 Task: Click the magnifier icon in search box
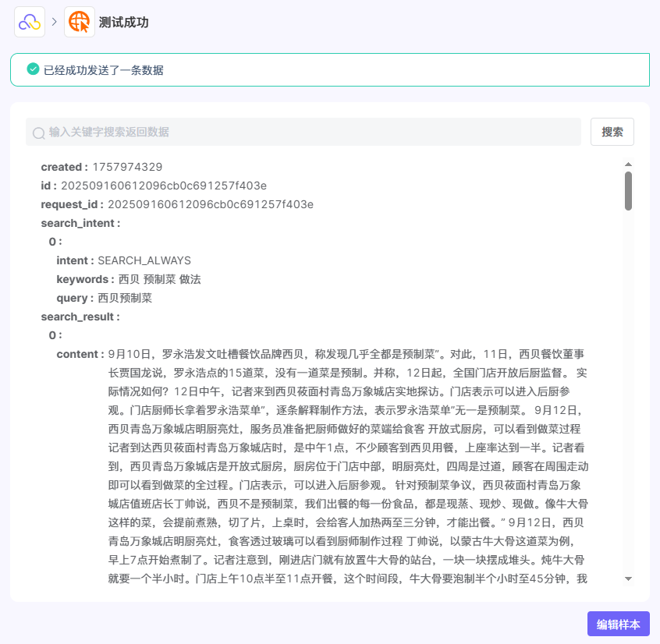(38, 133)
